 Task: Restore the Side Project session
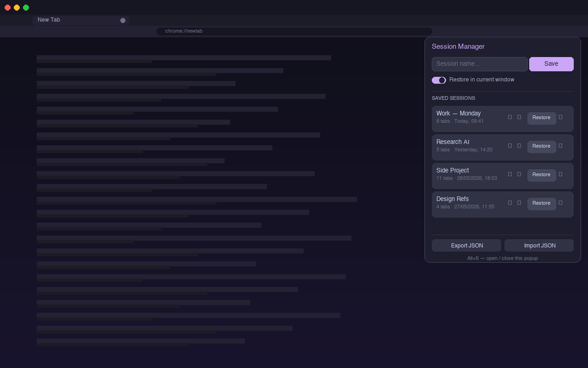(542, 175)
